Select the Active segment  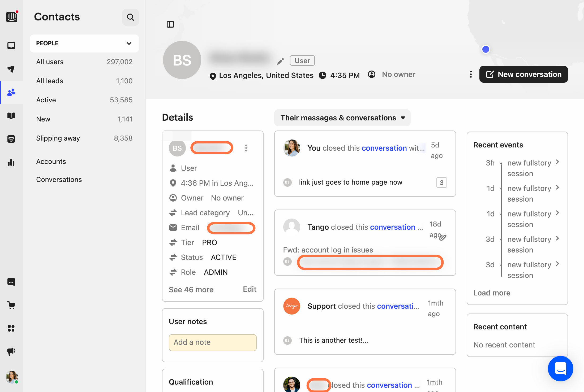[x=84, y=100]
